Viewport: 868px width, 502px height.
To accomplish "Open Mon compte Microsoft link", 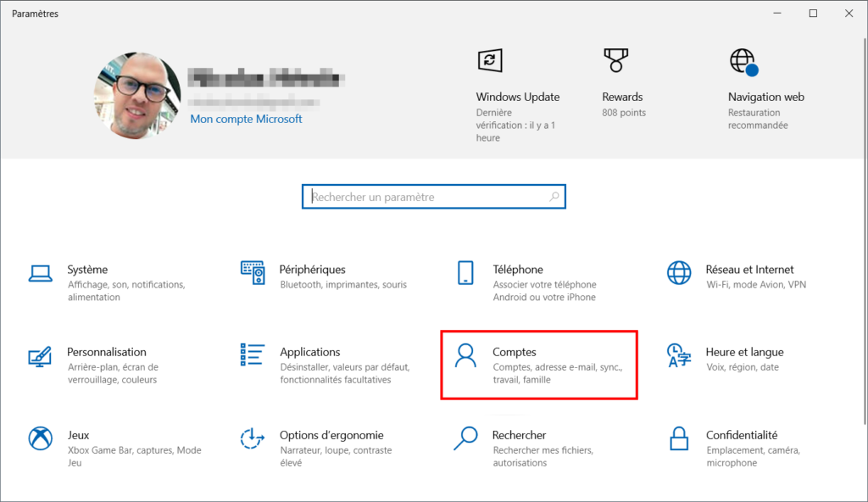I will coord(246,119).
